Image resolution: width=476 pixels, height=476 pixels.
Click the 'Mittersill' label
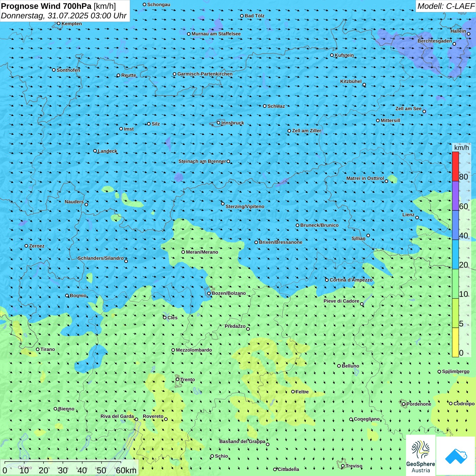[x=390, y=120]
